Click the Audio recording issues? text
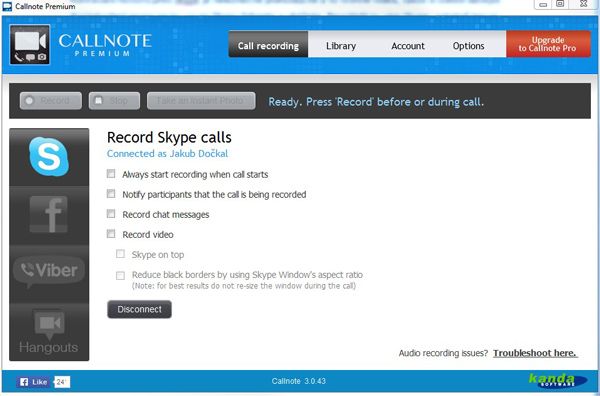600x396 pixels. coord(443,353)
